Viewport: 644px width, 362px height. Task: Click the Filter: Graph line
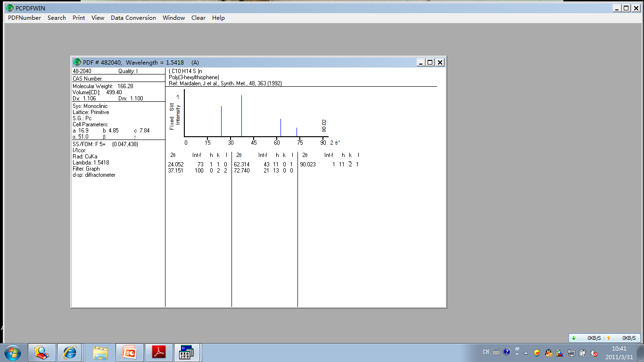point(86,169)
